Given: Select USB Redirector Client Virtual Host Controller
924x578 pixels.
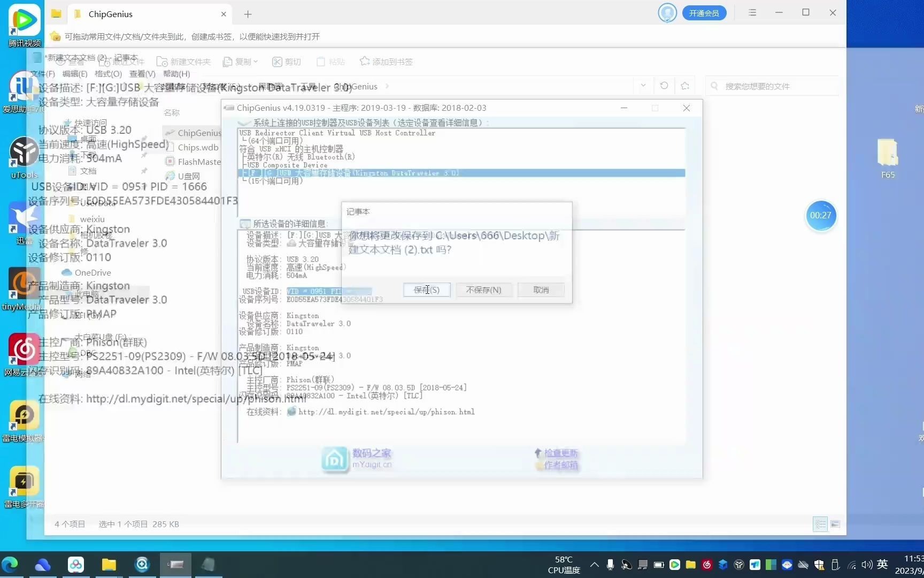Looking at the screenshot, I should click(x=337, y=133).
